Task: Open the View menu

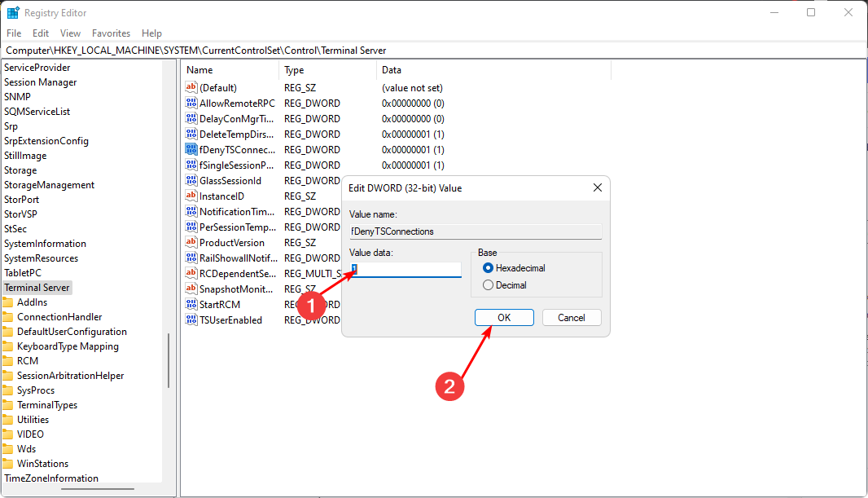Action: tap(70, 33)
